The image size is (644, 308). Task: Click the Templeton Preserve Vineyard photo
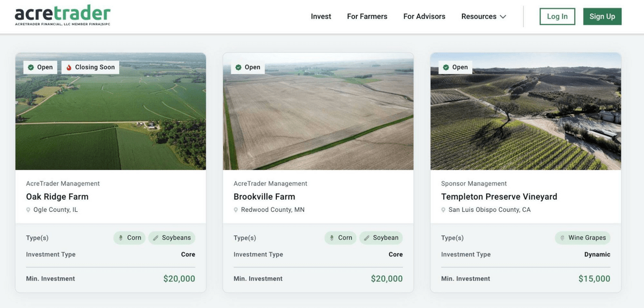(526, 111)
